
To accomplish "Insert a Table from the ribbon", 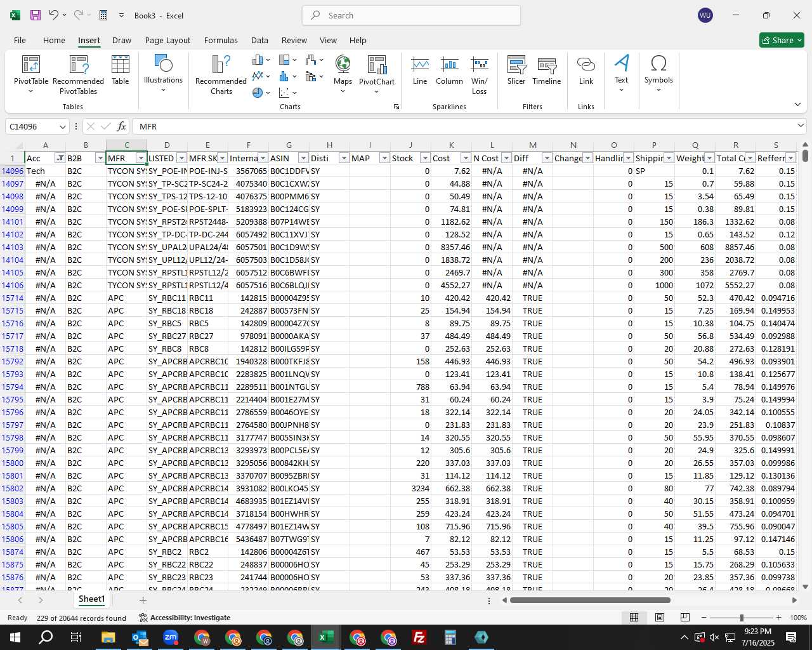I will tap(120, 70).
